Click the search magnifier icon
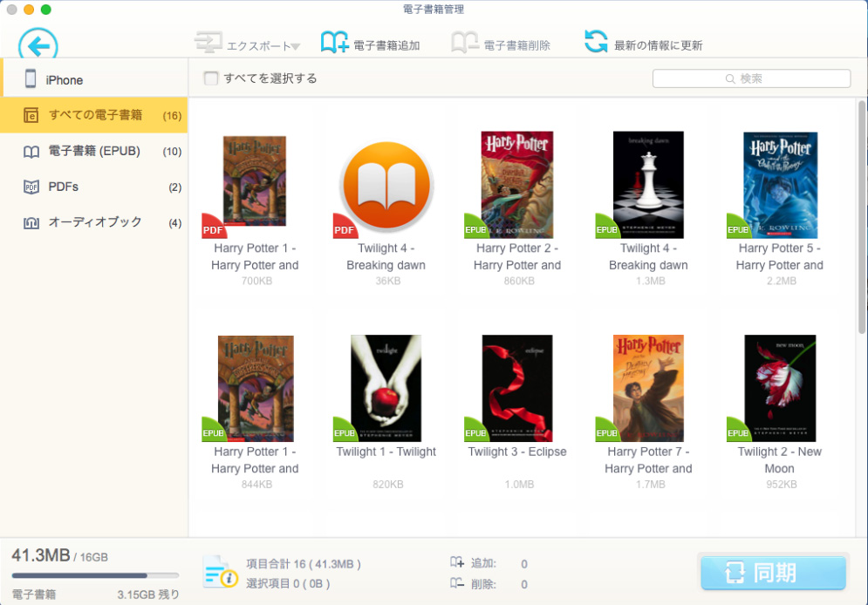This screenshot has width=868, height=605. tap(730, 79)
